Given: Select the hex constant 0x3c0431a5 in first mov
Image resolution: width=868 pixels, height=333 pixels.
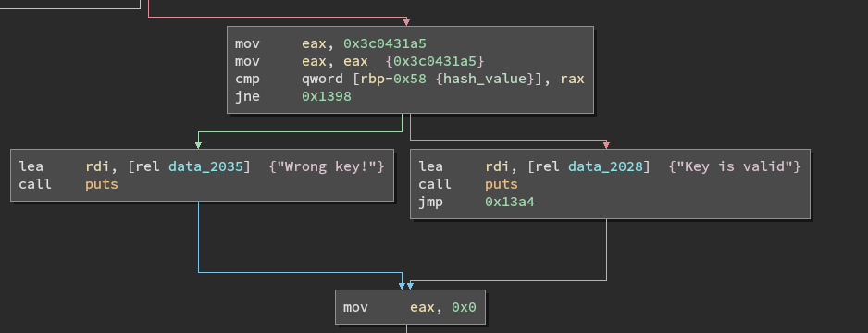Looking at the screenshot, I should (385, 43).
